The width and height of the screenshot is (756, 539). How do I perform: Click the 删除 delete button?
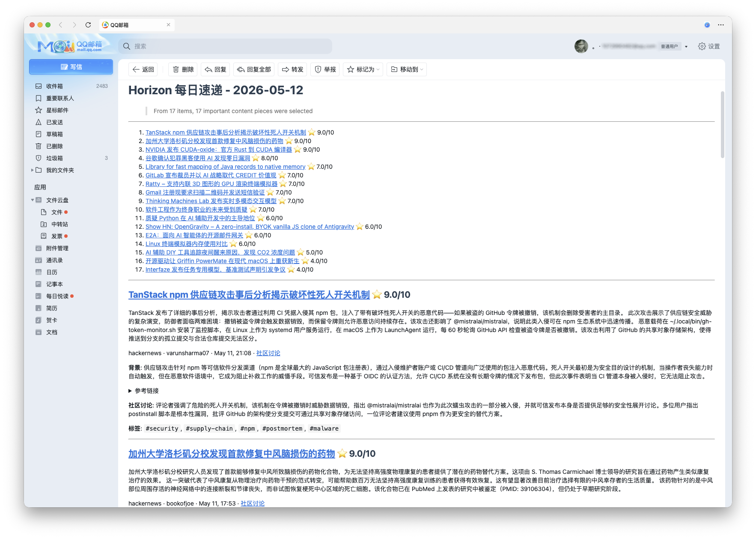(x=183, y=69)
